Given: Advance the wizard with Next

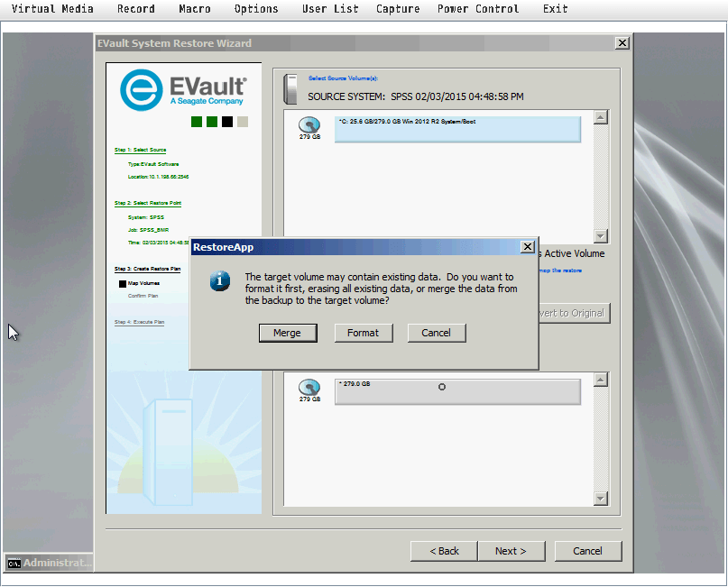Looking at the screenshot, I should point(511,551).
